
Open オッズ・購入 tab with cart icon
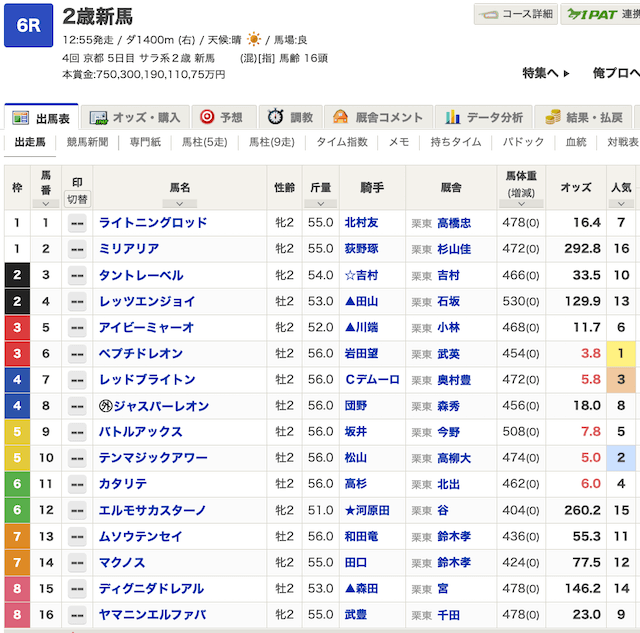click(x=136, y=118)
